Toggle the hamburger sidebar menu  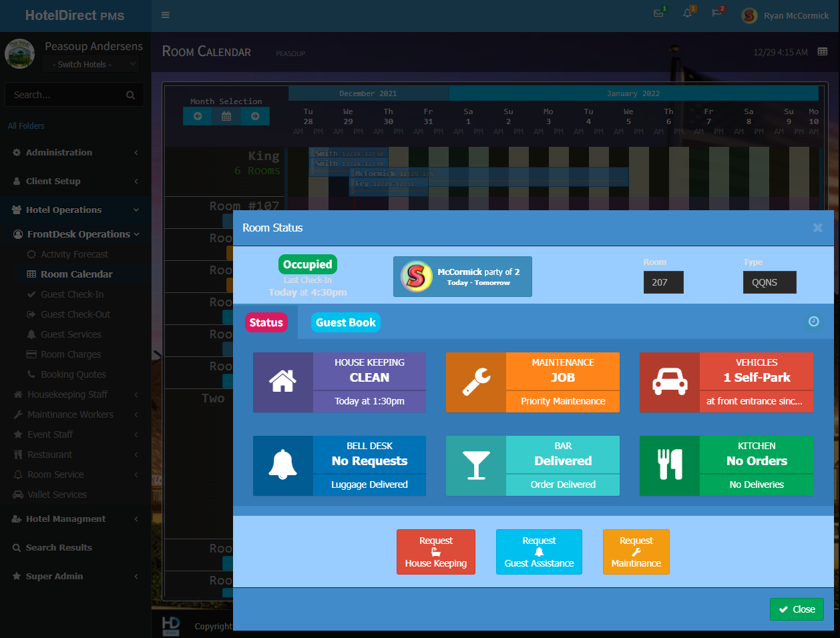pyautogui.click(x=166, y=15)
